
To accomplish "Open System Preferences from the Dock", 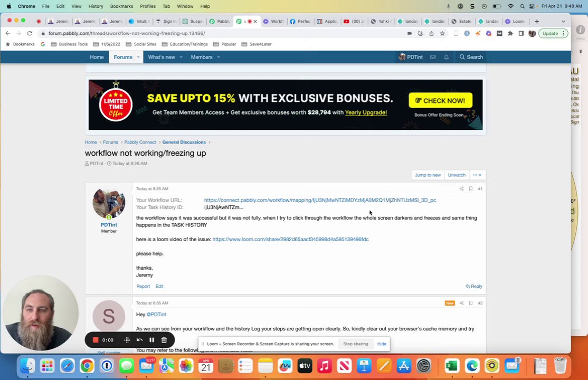I will pos(424,366).
